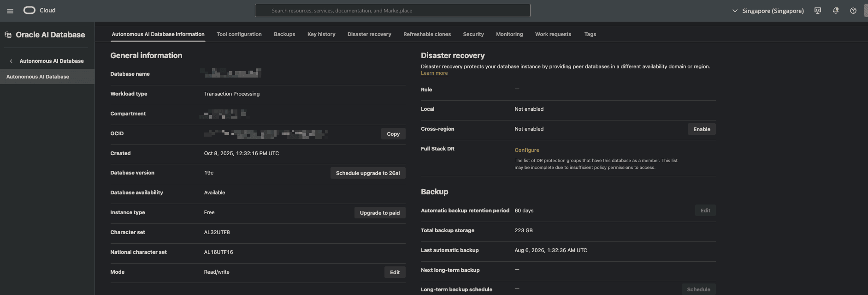
Task: Click the AL32UTF8 character set value
Action: pyautogui.click(x=217, y=232)
